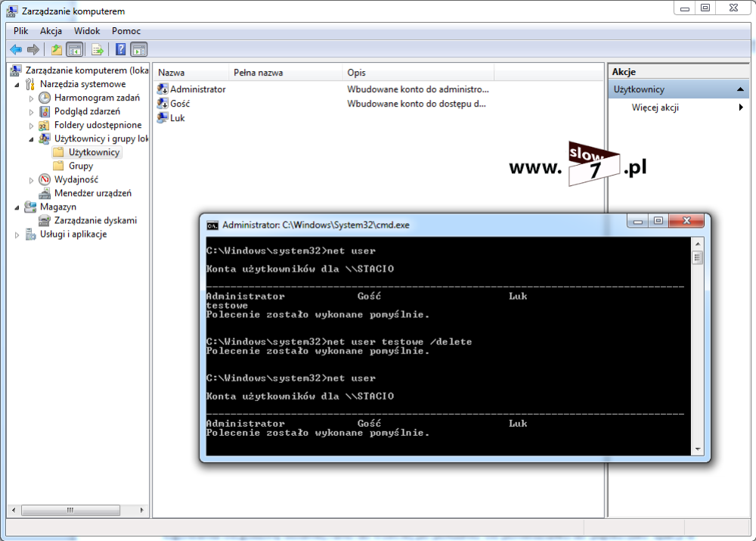The height and width of the screenshot is (541, 756).
Task: Collapse the Narzędzia systemowe tree node
Action: point(17,85)
